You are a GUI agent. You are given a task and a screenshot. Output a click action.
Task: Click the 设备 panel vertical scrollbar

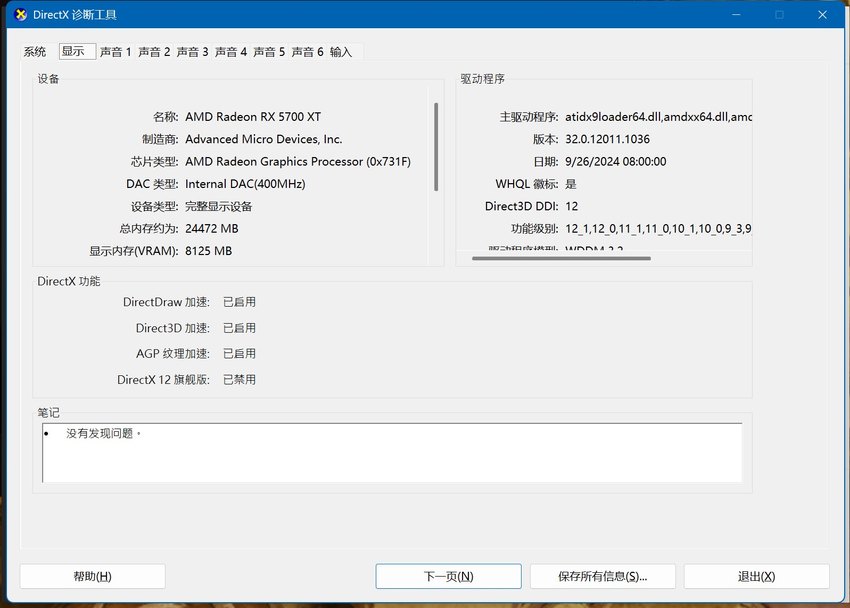(436, 147)
